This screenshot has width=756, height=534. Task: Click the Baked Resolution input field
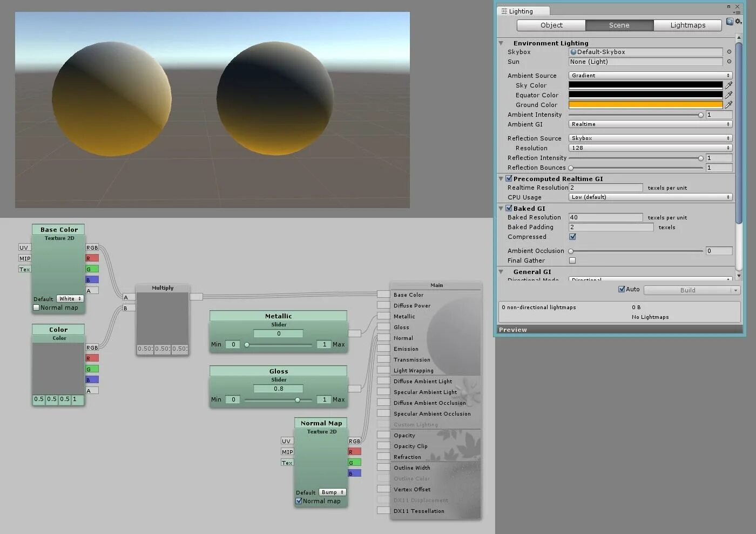pyautogui.click(x=606, y=217)
